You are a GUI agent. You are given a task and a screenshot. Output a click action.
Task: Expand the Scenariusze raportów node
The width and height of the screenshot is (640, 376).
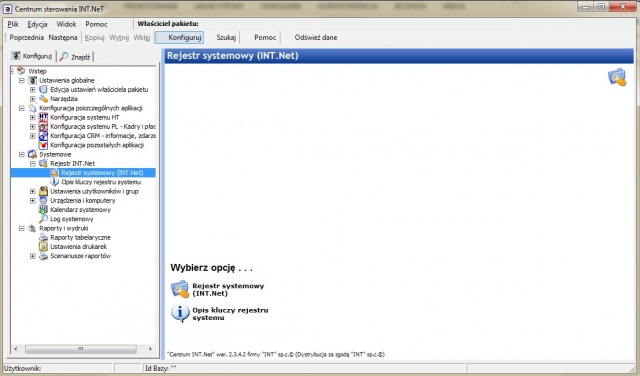[x=33, y=256]
